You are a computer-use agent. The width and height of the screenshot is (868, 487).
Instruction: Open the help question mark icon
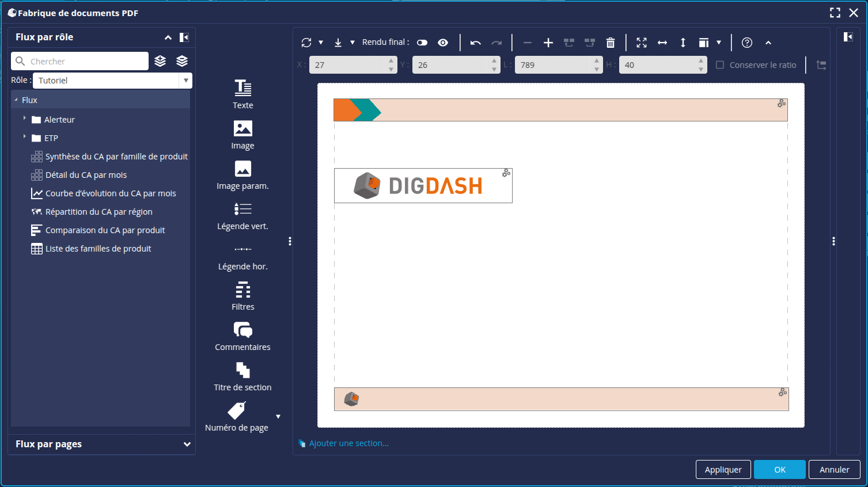[747, 43]
